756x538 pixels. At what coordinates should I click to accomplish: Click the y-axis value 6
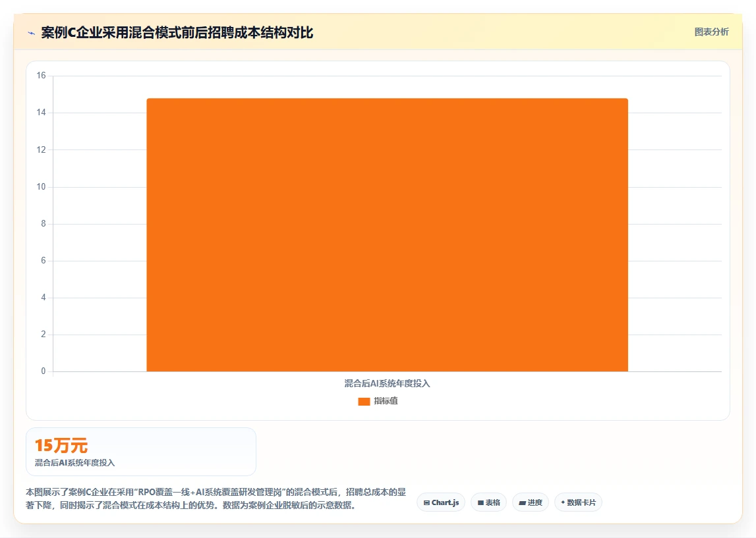(44, 261)
